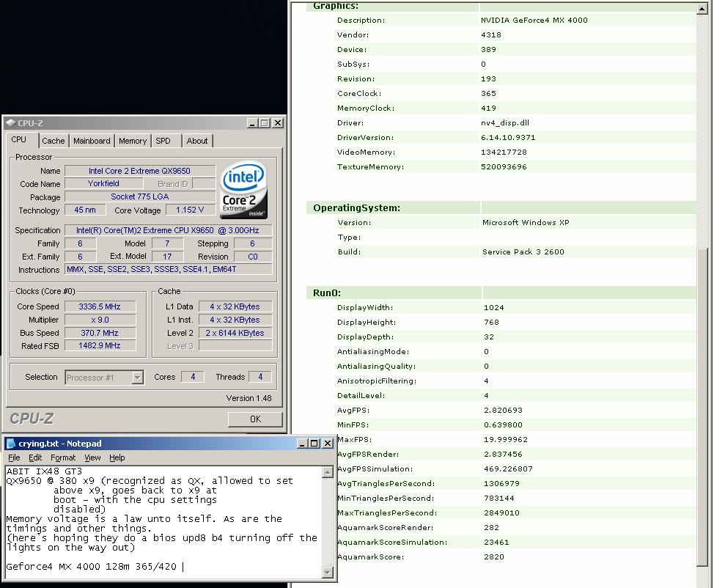Switch to the Memory tab
The image size is (714, 588).
(x=133, y=141)
